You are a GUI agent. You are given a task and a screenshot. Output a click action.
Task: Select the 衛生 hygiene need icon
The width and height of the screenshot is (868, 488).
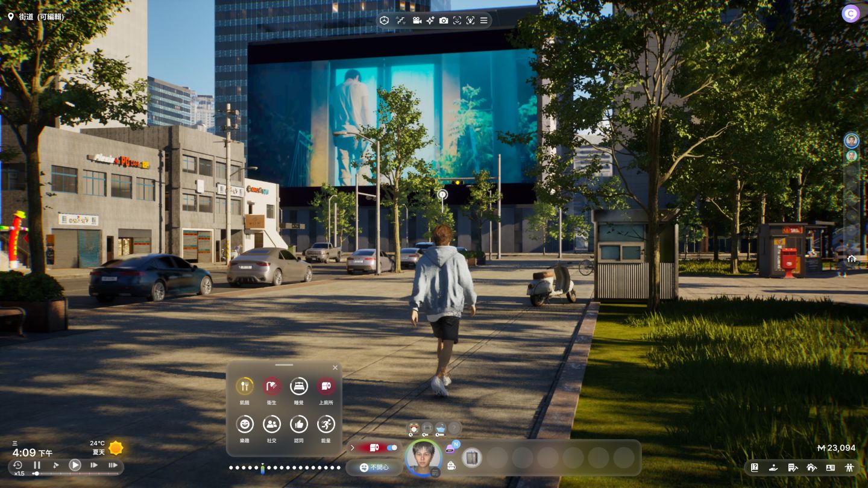click(272, 386)
